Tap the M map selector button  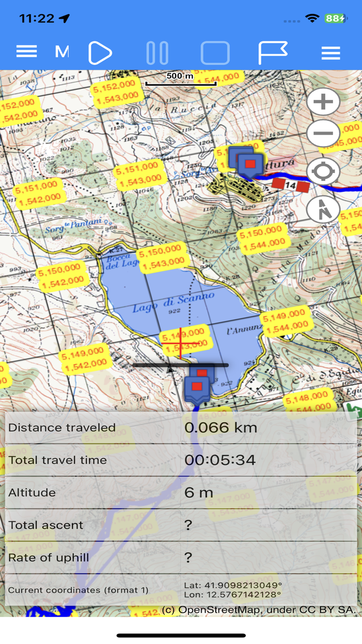[62, 52]
